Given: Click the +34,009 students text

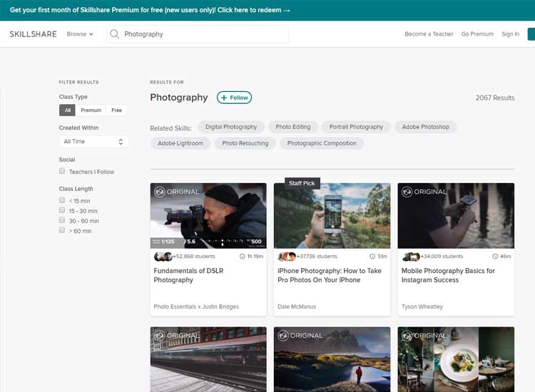Looking at the screenshot, I should tap(442, 257).
